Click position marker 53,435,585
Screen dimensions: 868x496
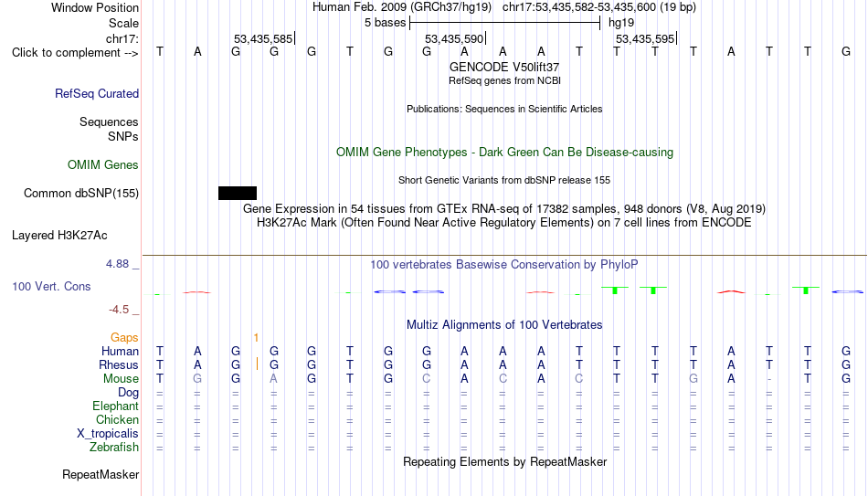click(x=263, y=38)
